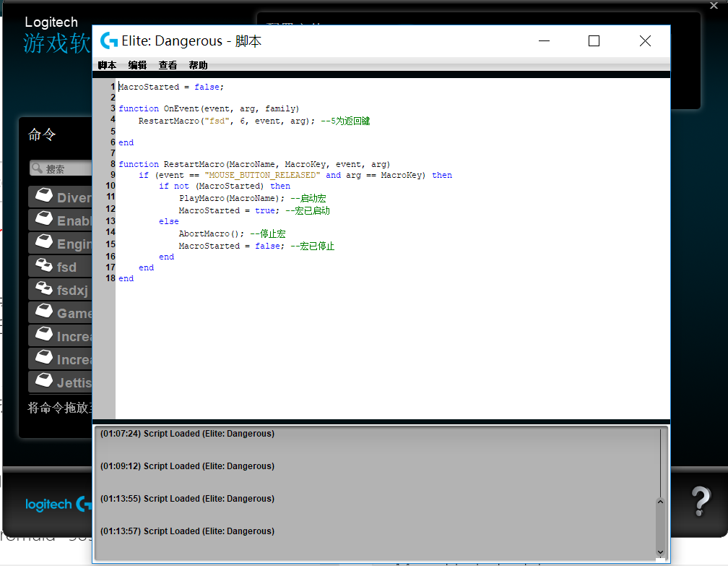Click the "MOUSE_BUTTON_RELEASED" string
728x566 pixels.
point(262,175)
